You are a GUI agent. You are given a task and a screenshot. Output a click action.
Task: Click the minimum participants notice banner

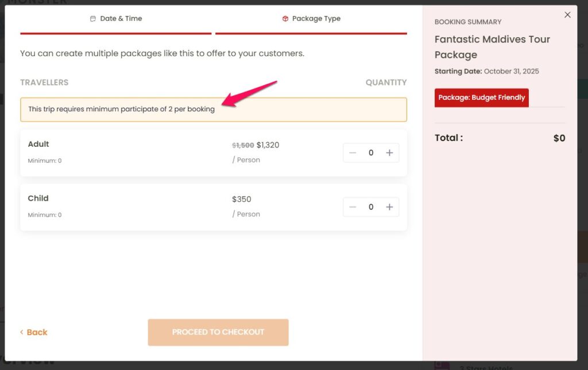[213, 109]
